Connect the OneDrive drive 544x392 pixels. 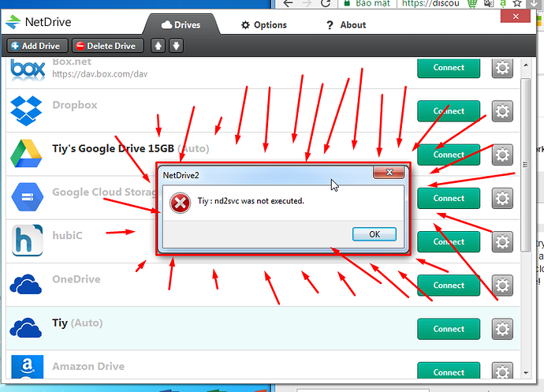[449, 286]
